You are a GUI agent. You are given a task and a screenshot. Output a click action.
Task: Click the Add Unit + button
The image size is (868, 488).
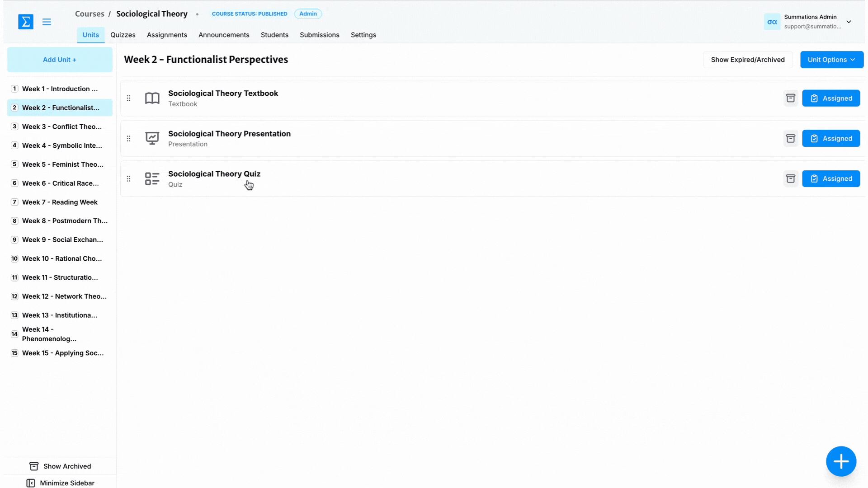[60, 60]
